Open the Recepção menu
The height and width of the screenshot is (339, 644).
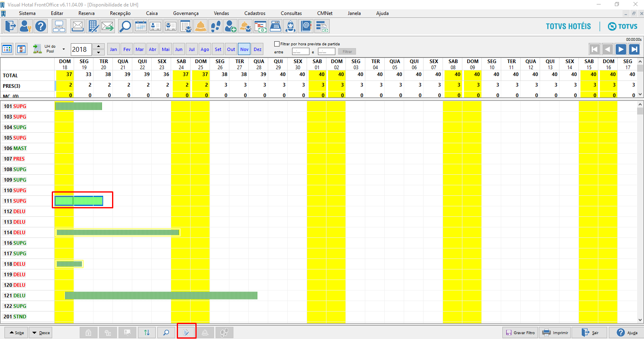point(120,13)
